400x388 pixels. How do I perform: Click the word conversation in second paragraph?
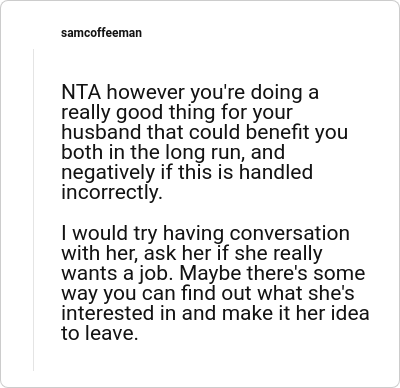click(290, 233)
